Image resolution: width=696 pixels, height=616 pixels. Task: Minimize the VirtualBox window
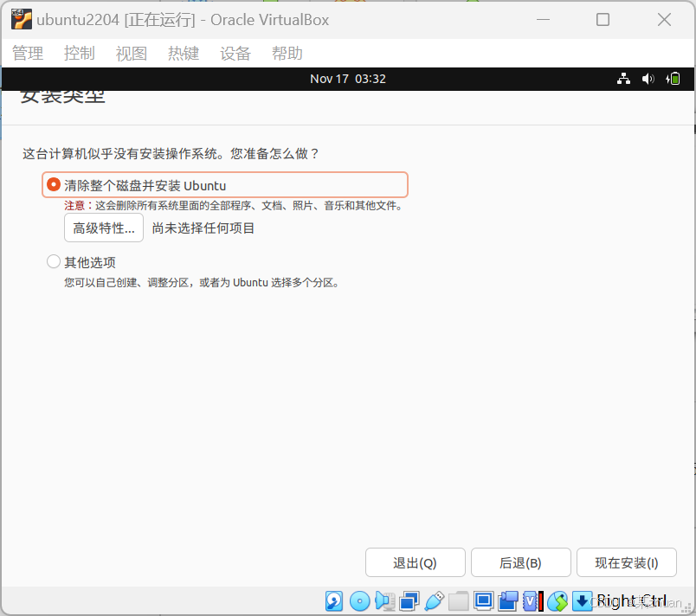(x=543, y=20)
